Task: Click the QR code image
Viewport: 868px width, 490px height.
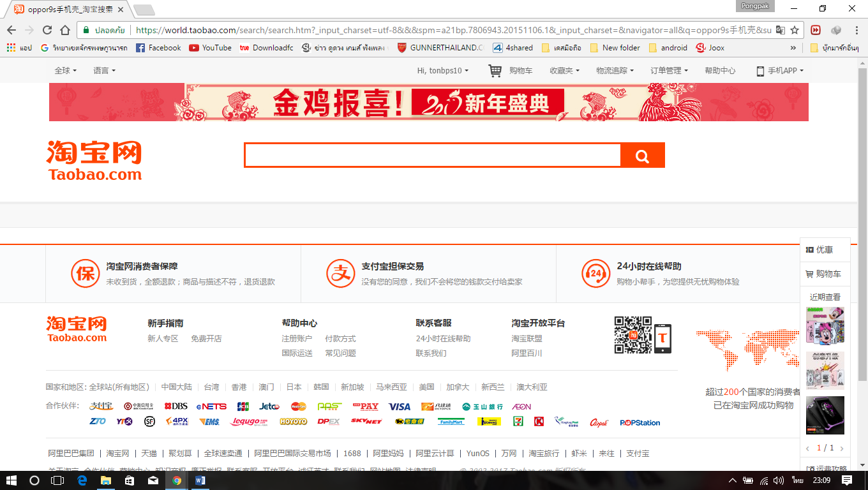Action: (632, 334)
